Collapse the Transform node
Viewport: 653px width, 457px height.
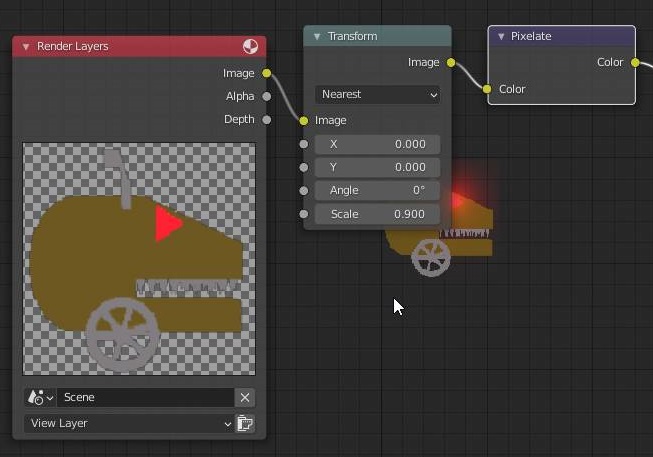(x=317, y=37)
